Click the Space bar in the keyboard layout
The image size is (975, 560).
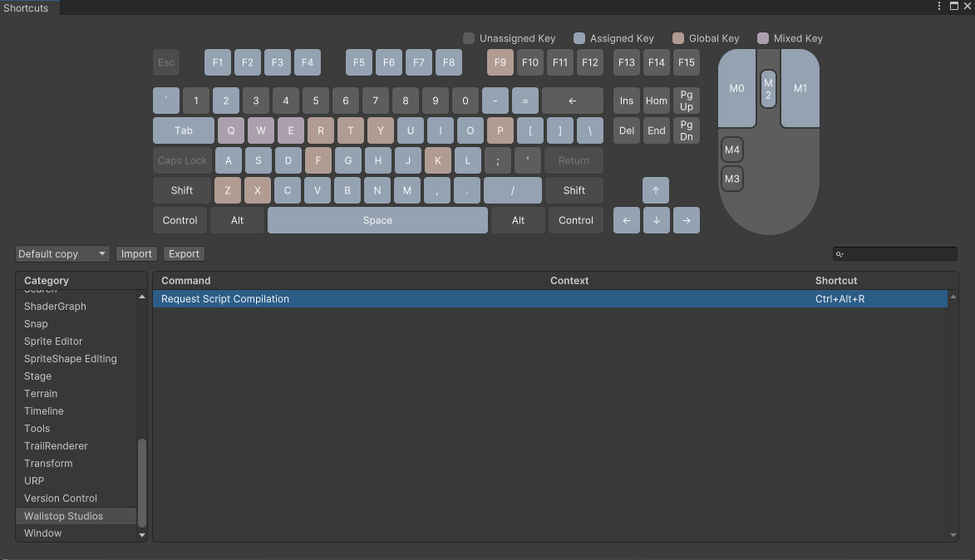[x=377, y=220]
